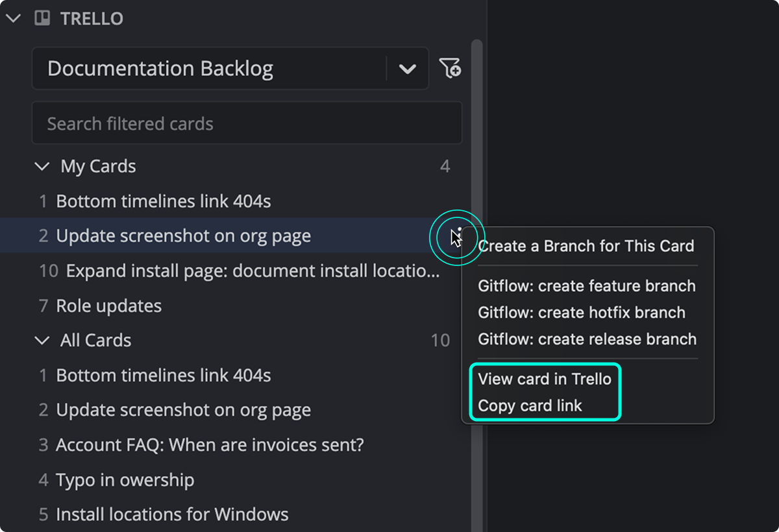Select the "Typo in owership" card

125,479
